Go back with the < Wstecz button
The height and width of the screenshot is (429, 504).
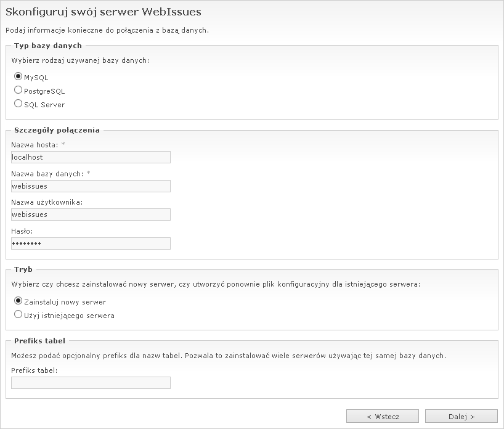tap(382, 416)
